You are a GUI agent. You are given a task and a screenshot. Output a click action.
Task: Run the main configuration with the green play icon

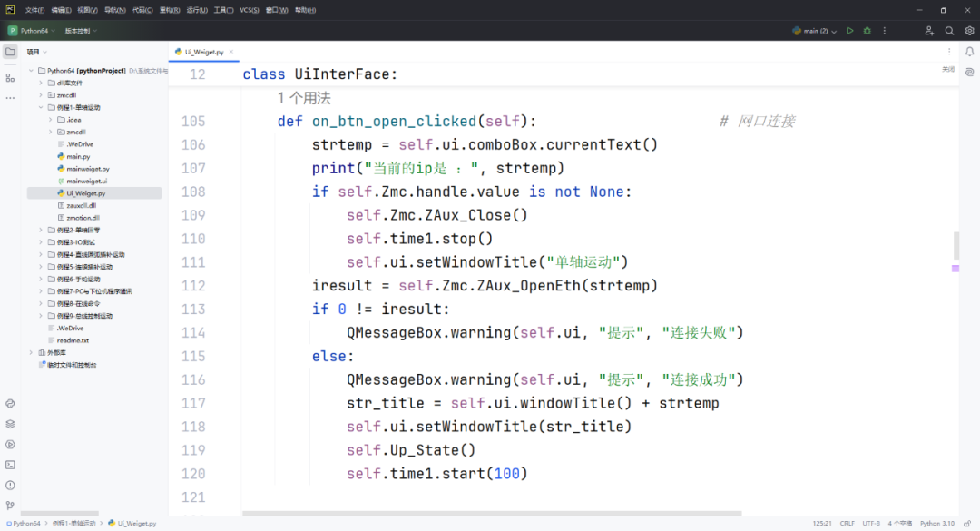[849, 30]
